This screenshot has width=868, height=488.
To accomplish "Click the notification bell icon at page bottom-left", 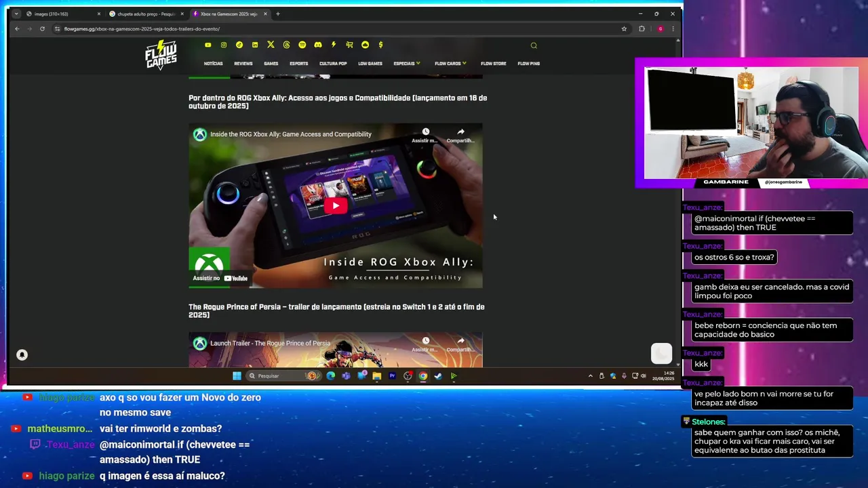I will (22, 354).
